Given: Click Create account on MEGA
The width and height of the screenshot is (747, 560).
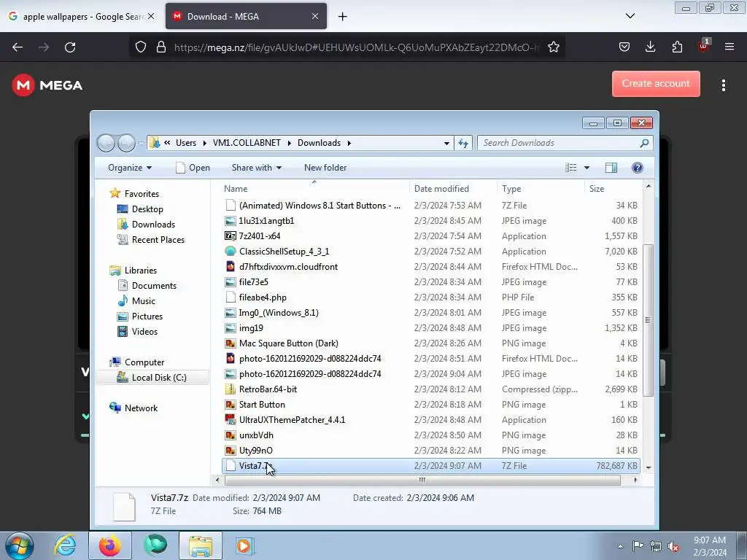Looking at the screenshot, I should point(656,84).
